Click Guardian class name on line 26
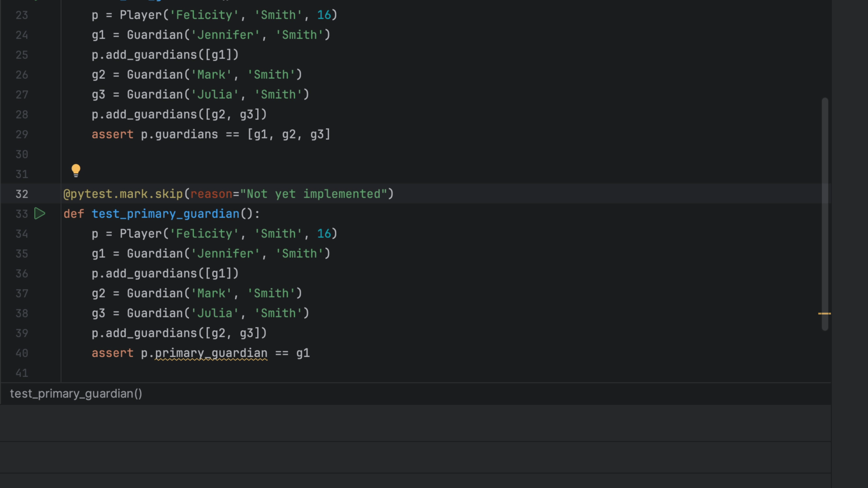The height and width of the screenshot is (488, 868). 155,75
